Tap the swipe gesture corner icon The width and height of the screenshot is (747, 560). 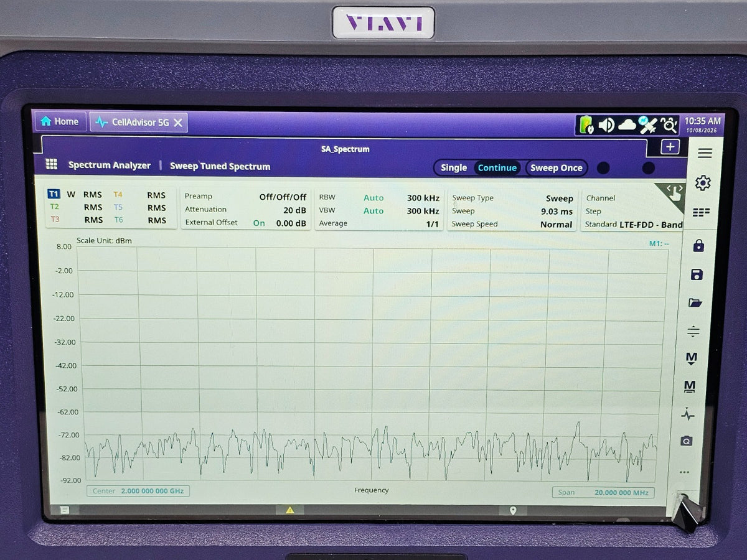[673, 194]
